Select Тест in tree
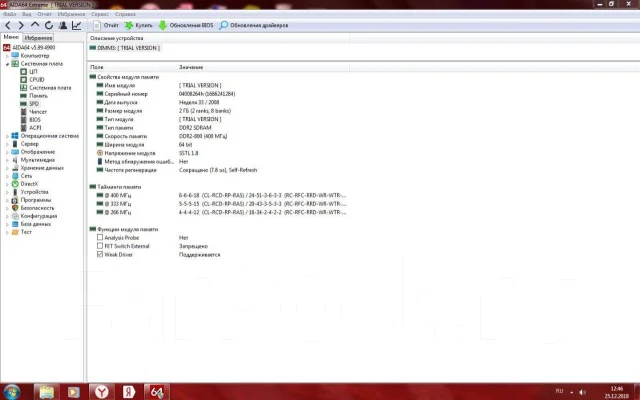This screenshot has height=400, width=640. [26, 232]
